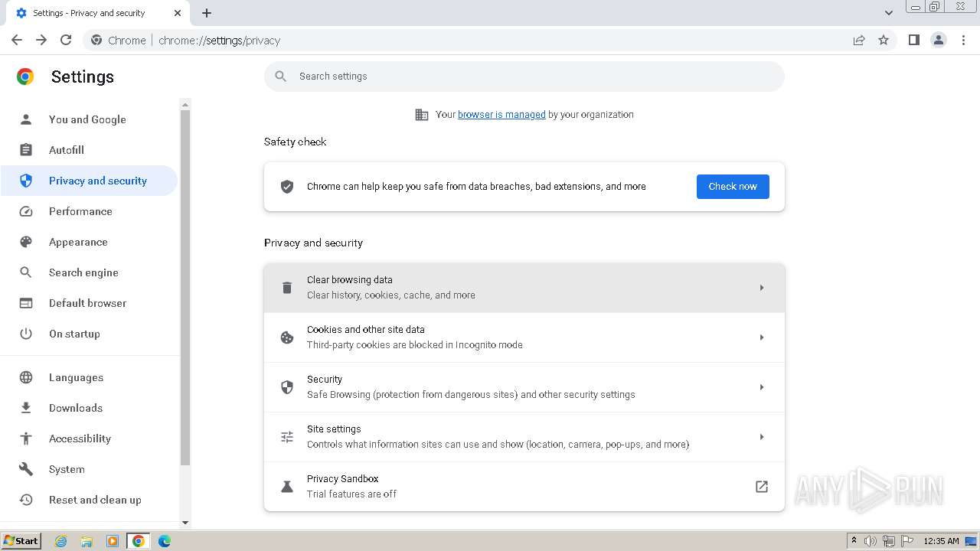
Task: Click the cookie icon
Action: coord(287,337)
